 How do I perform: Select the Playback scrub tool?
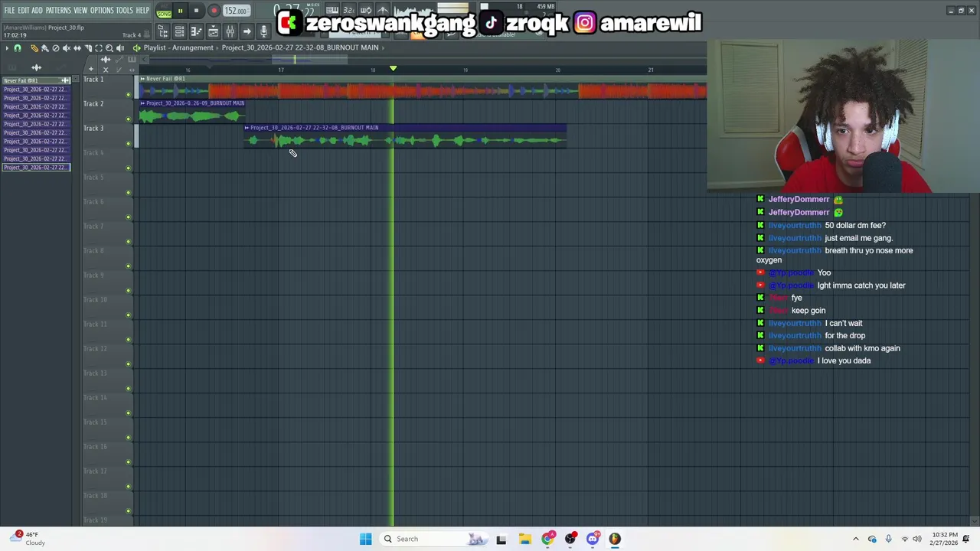(119, 48)
